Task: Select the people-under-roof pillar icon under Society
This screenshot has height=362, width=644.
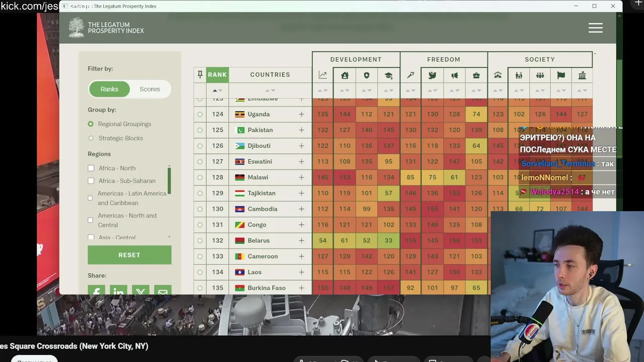Action: coord(498,75)
